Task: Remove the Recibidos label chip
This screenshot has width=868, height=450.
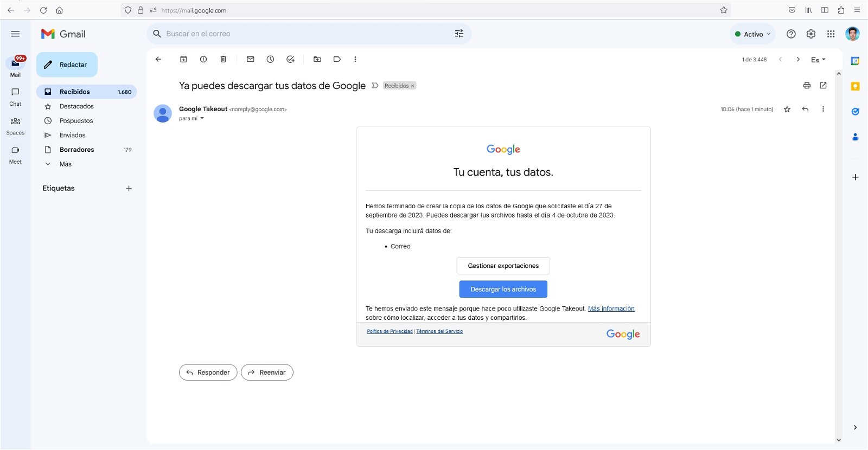Action: click(x=412, y=86)
